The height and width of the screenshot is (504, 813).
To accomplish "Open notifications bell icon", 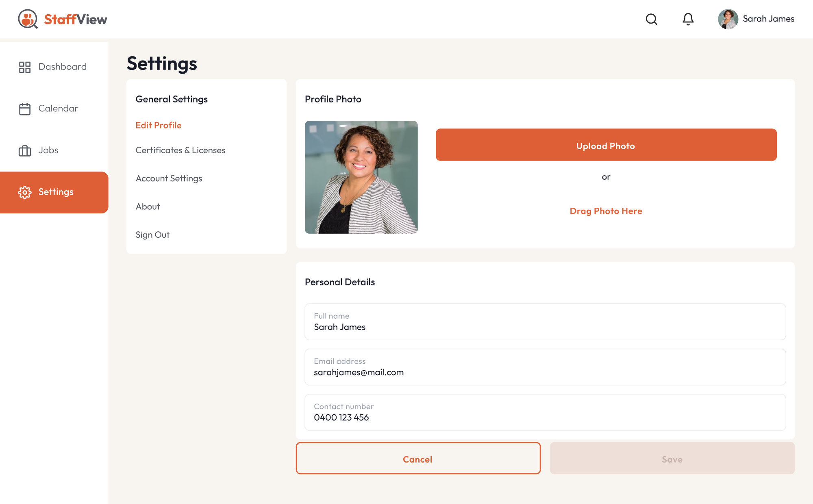I will tap(688, 19).
